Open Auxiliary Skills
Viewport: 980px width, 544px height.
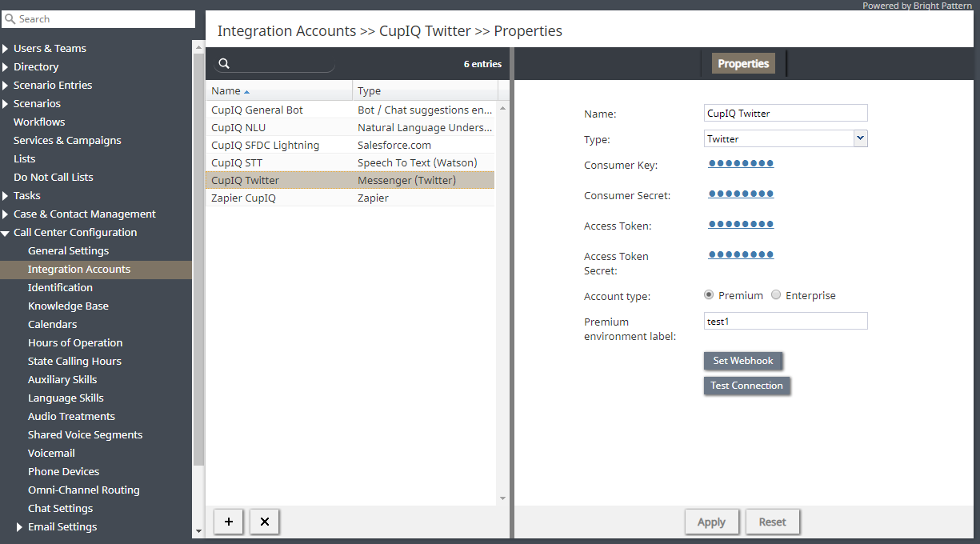(62, 379)
